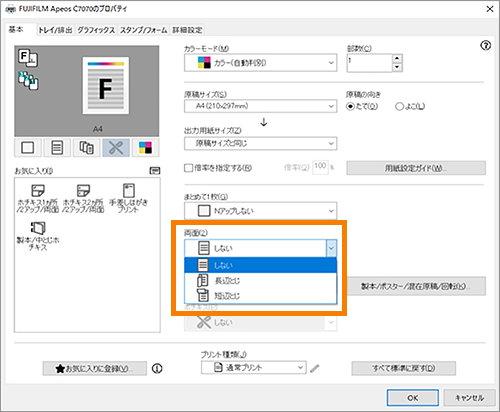This screenshot has width=500, height=412.
Task: Click the 倍率 percentage field
Action: point(320,167)
